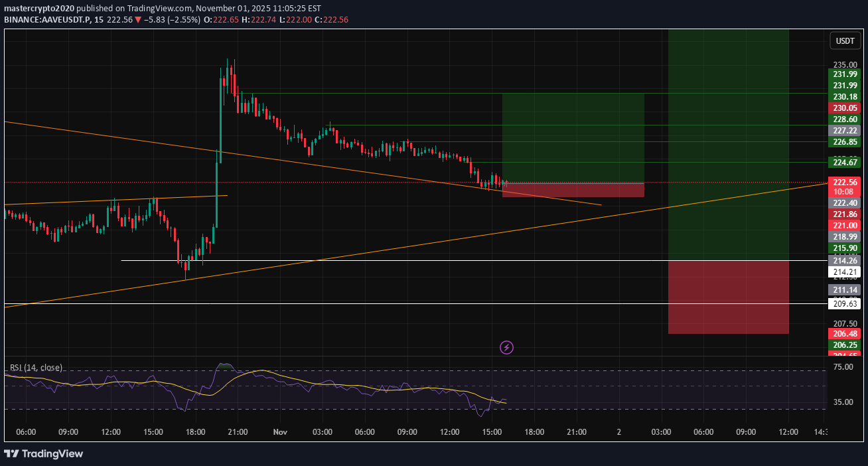Click the purple lightning bolt icon on chart
Image resolution: width=868 pixels, height=466 pixels.
(506, 347)
